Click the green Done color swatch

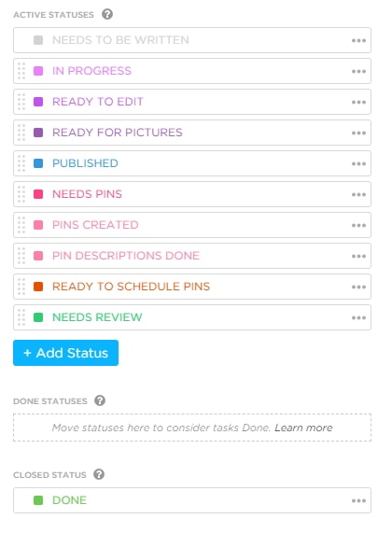pyautogui.click(x=38, y=500)
